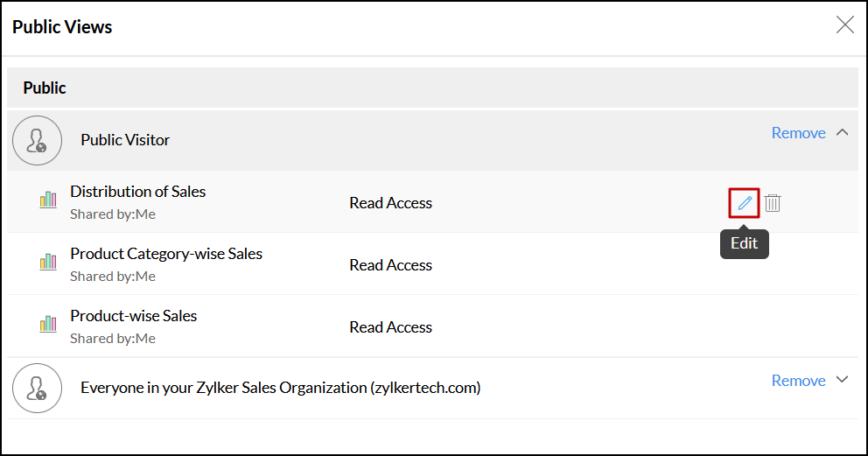Click the Everyone in your Zylker Sales Organization label

280,388
